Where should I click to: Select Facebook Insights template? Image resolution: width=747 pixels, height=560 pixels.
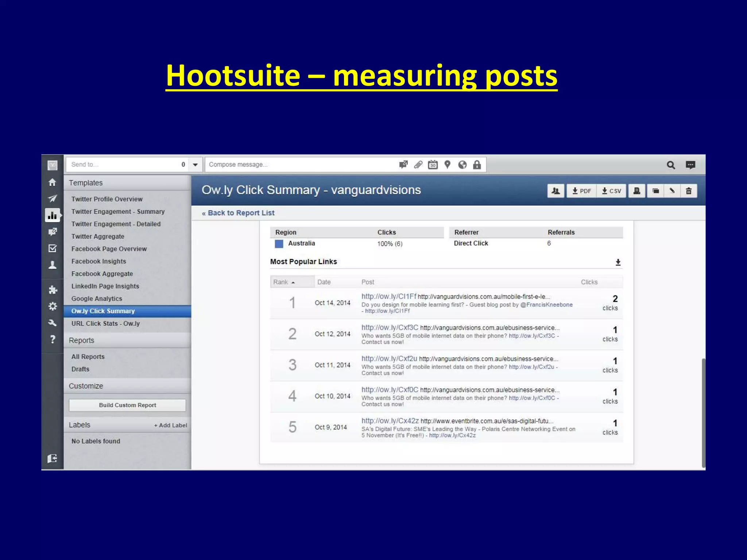click(x=98, y=261)
